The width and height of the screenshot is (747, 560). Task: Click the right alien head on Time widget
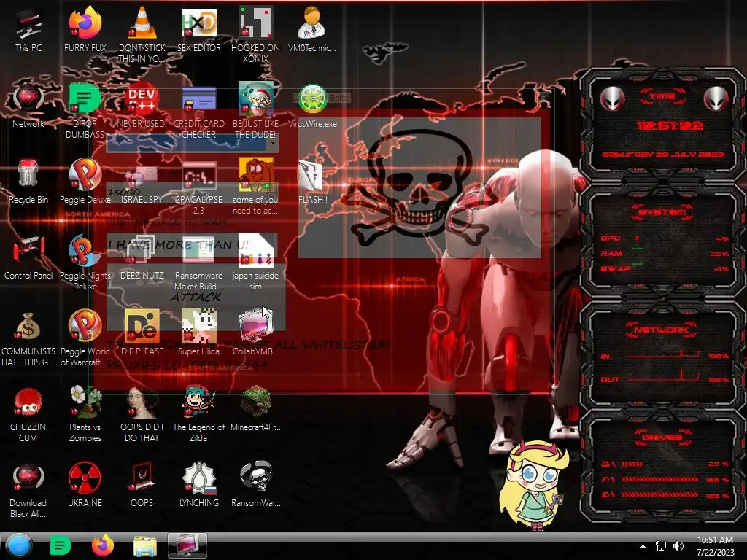[716, 98]
